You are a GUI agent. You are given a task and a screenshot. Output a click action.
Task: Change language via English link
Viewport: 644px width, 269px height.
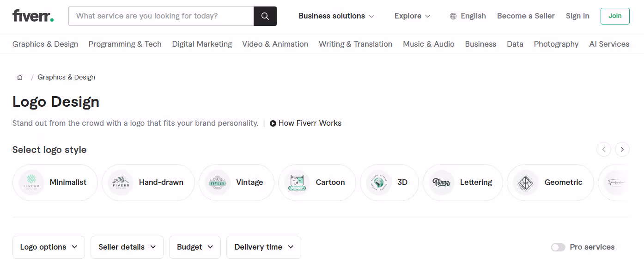click(x=473, y=16)
